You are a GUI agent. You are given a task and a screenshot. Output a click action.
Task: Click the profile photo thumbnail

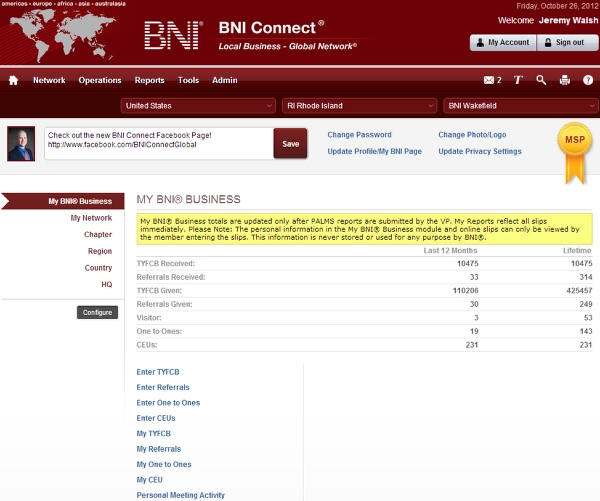point(22,143)
